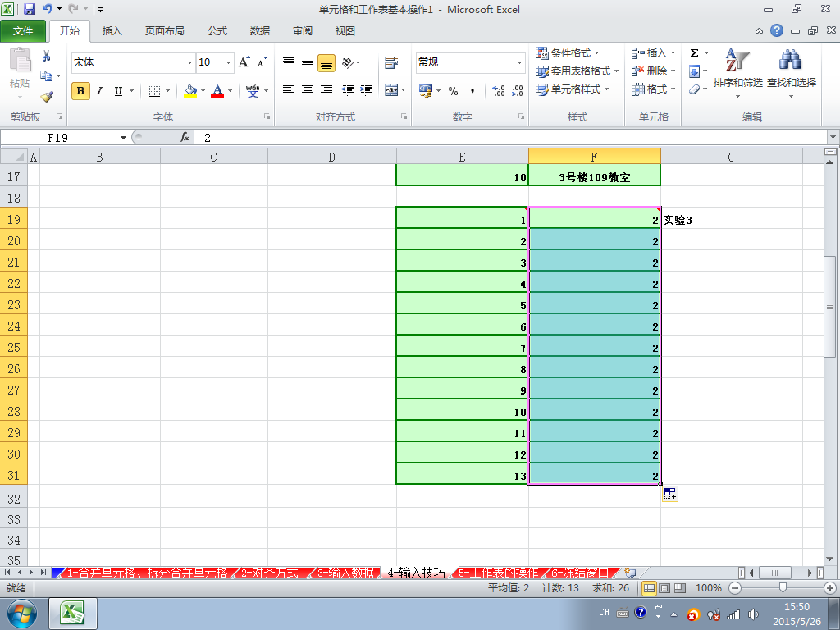
Task: Switch to the 公式 ribbon tab
Action: [217, 31]
